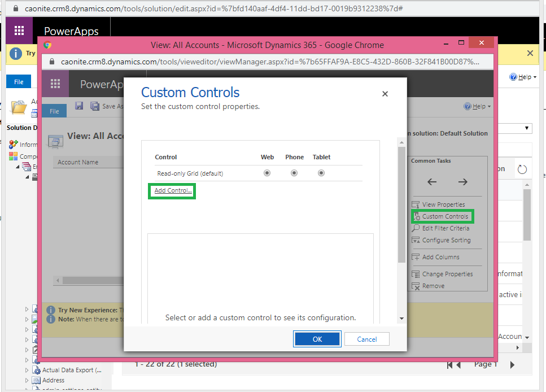This screenshot has height=392, width=546.
Task: Open the File tab in view editor
Action: 54,111
